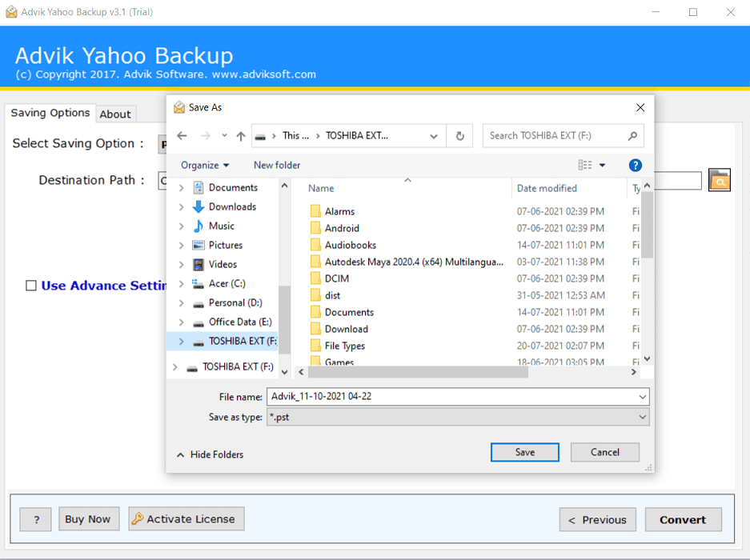Click file list vertical scrollbar down arrow

[x=648, y=358]
